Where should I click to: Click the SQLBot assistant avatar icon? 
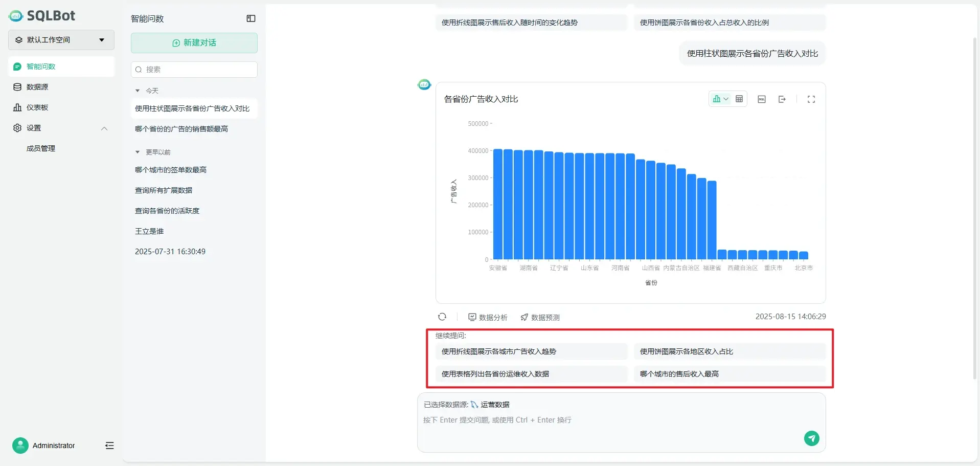click(424, 85)
